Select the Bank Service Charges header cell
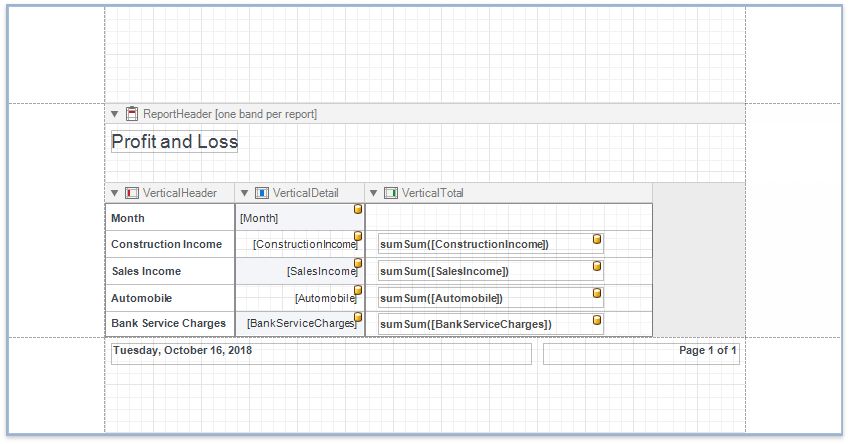 pyautogui.click(x=169, y=324)
